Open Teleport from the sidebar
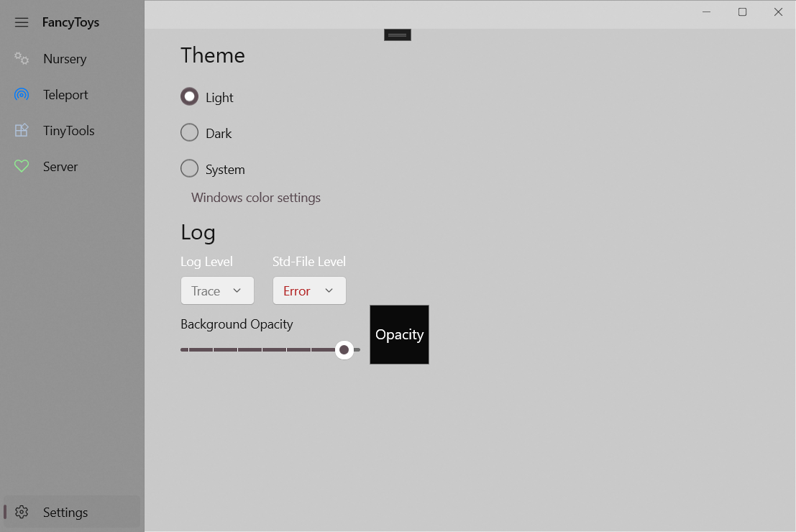The width and height of the screenshot is (796, 532). click(21, 94)
